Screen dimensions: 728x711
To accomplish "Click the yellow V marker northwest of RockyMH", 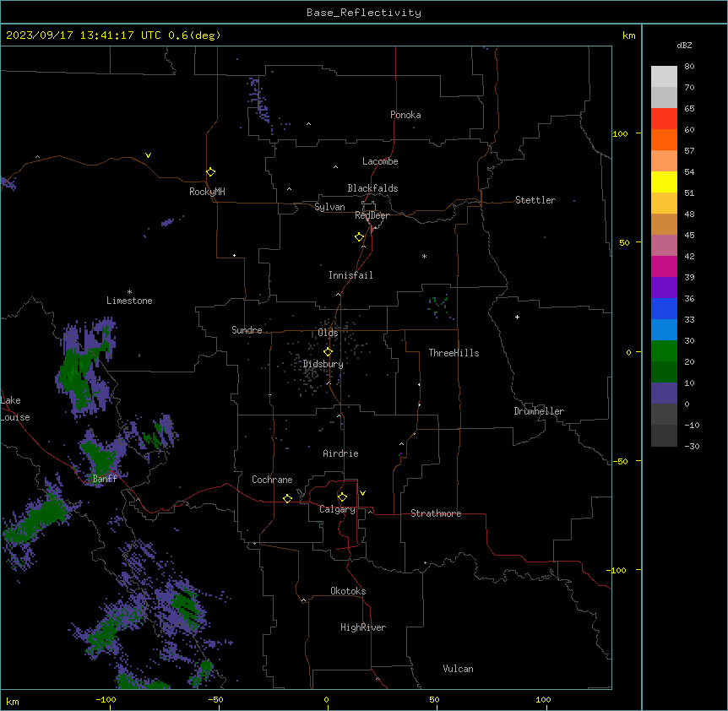I will (148, 155).
